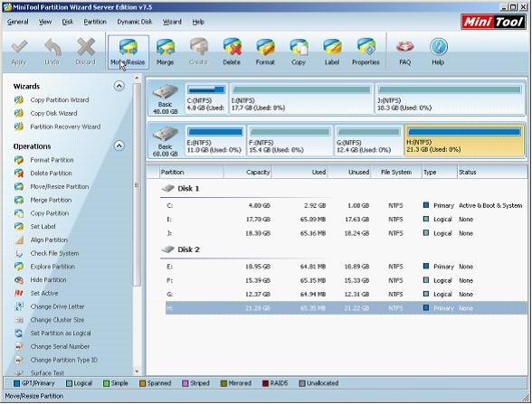Screen dimensions: 532x404
Task: Select I: partition block in disk map
Action: pyautogui.click(x=301, y=99)
